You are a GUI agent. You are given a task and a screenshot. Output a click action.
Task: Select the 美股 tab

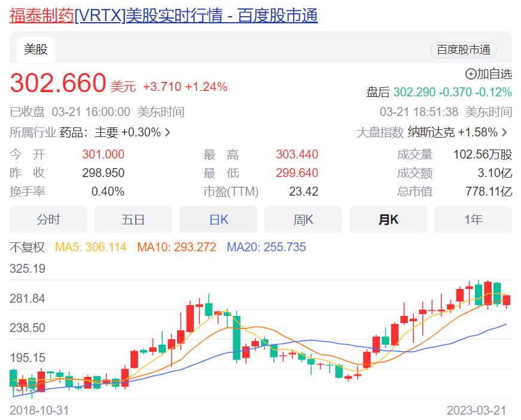[35, 50]
